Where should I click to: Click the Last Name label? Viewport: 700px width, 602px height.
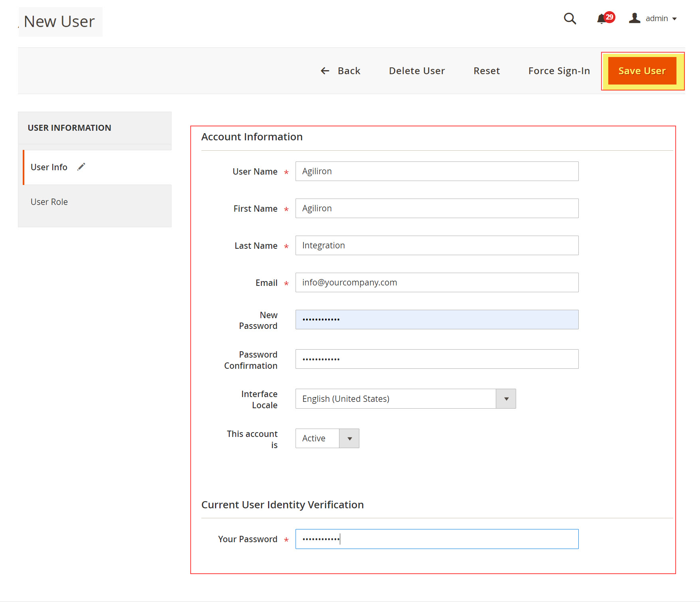[256, 246]
